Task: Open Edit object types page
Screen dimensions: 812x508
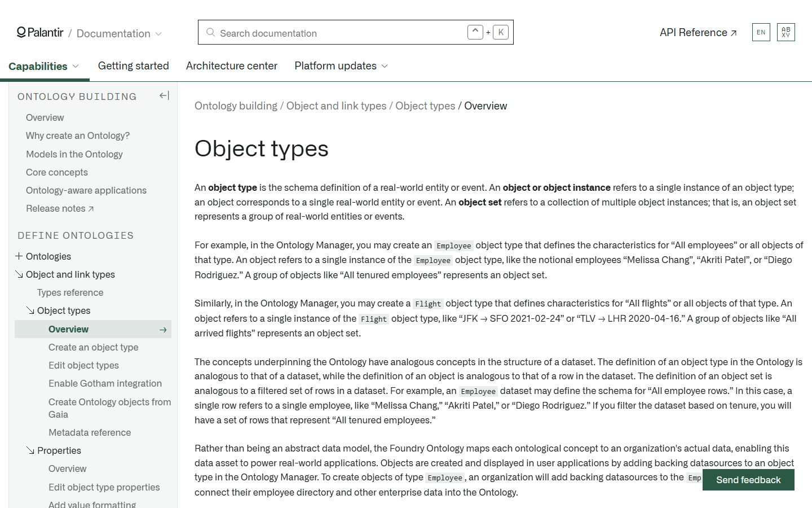Action: coord(83,365)
